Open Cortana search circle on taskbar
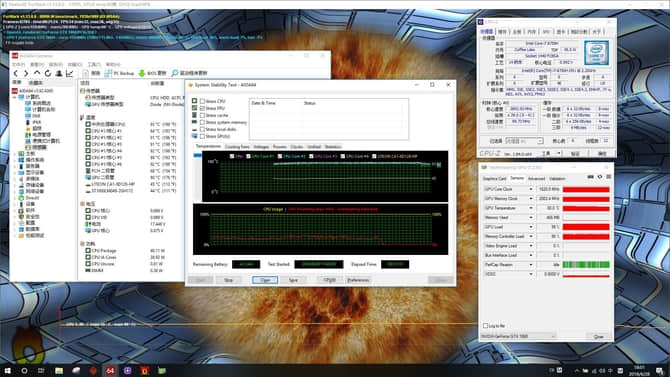The image size is (670, 377). [24, 370]
